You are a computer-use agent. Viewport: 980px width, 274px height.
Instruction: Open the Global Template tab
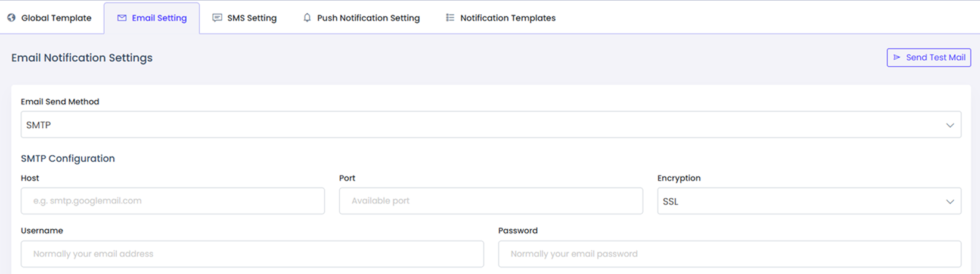coord(56,18)
